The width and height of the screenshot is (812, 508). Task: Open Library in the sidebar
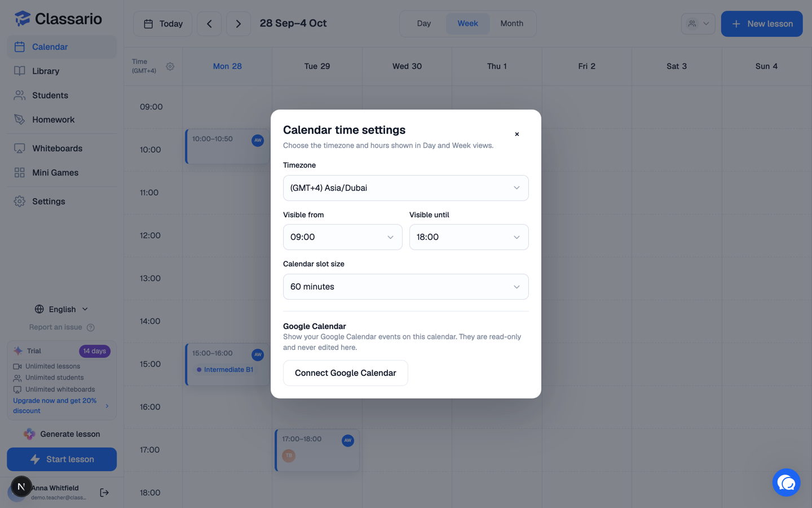pyautogui.click(x=61, y=71)
